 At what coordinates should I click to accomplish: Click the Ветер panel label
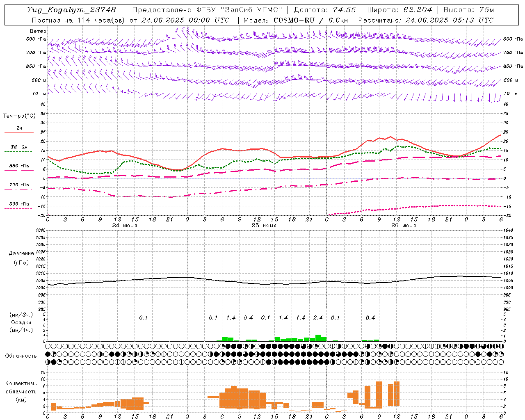pos(38,31)
